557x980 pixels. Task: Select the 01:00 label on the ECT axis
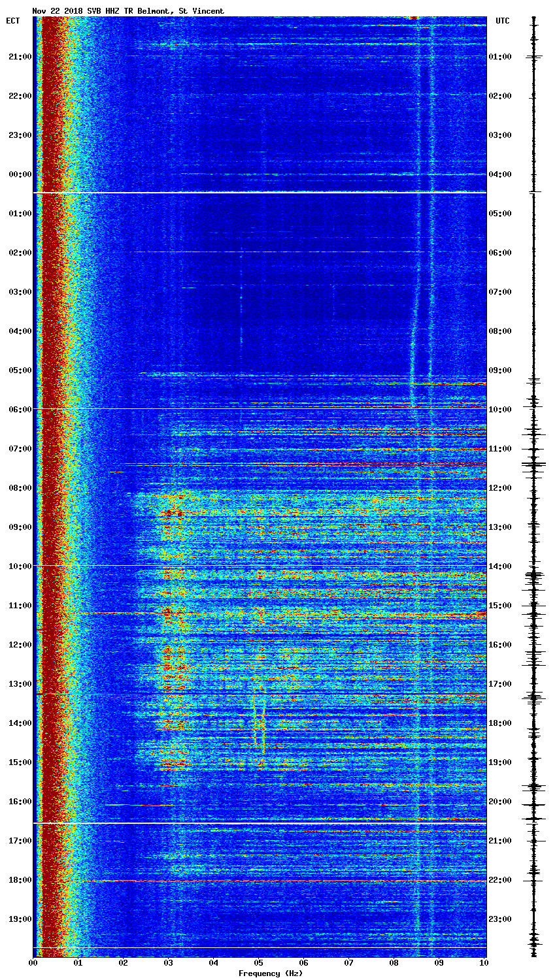coord(20,214)
